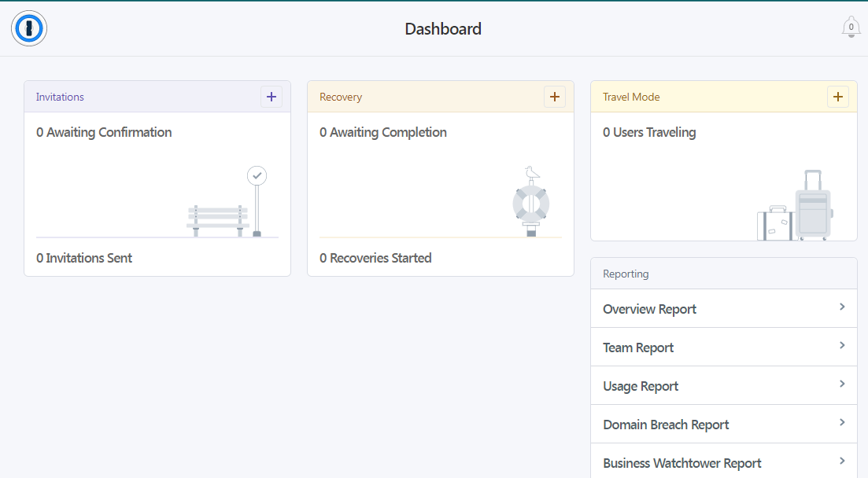Open the Business Watchtower Report row
The width and height of the screenshot is (868, 478).
tap(724, 462)
